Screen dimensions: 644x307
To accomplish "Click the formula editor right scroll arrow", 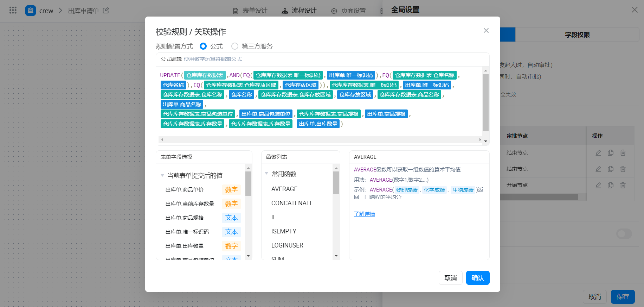I will (480, 140).
